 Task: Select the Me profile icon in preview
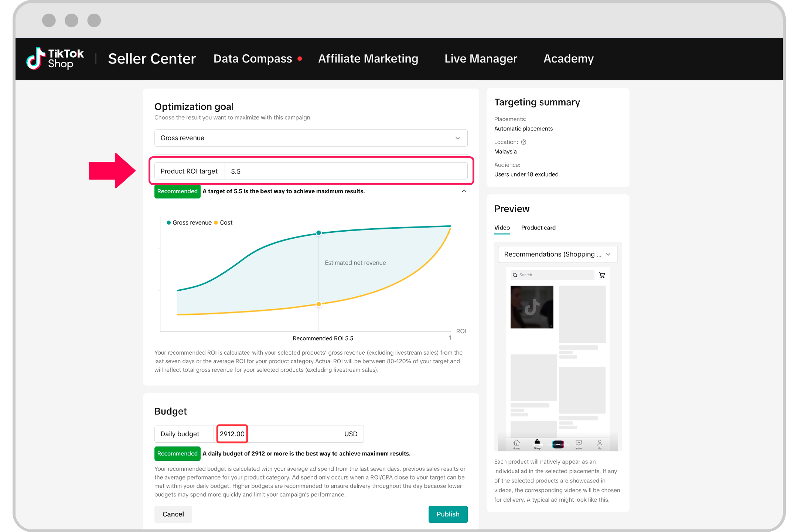pyautogui.click(x=599, y=442)
